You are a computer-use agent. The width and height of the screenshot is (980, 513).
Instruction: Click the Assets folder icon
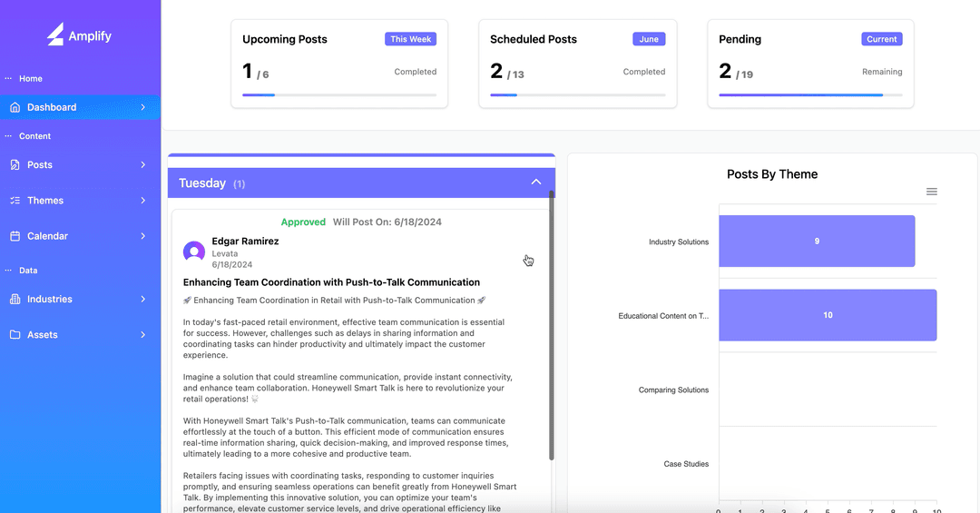15,335
